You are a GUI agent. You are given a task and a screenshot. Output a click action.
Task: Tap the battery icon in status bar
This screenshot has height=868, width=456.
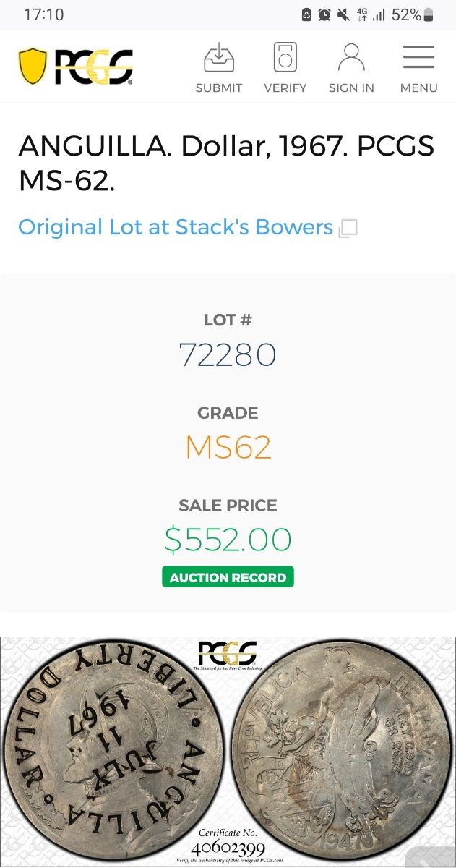tap(429, 14)
